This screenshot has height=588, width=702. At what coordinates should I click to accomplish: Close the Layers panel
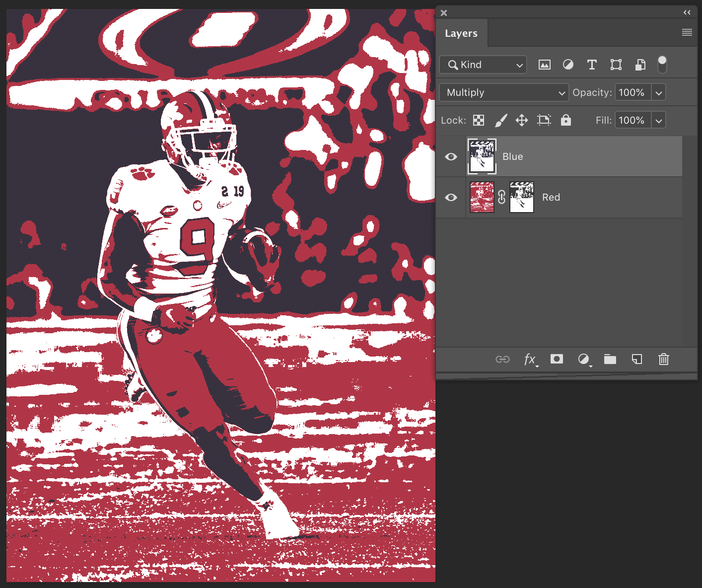444,13
